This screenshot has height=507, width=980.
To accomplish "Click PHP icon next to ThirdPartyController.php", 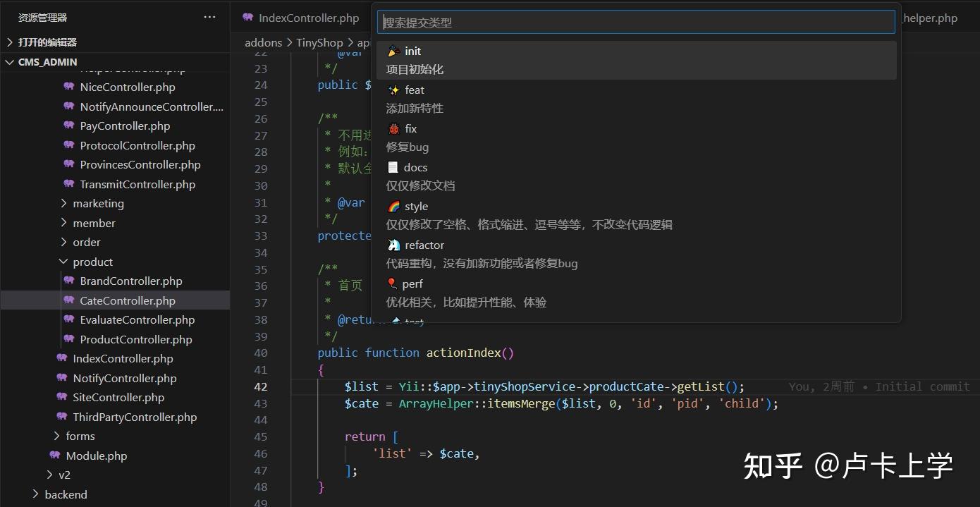I will coord(61,417).
